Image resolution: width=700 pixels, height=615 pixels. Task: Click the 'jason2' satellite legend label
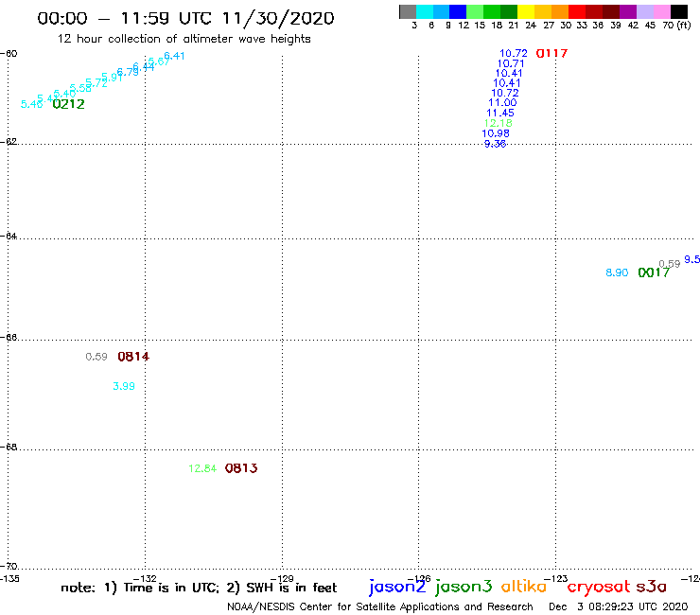click(397, 587)
